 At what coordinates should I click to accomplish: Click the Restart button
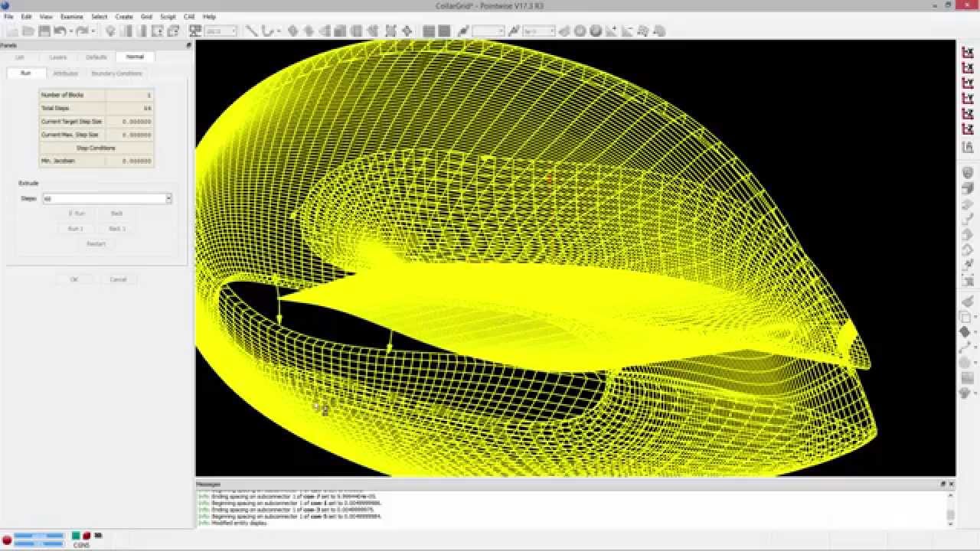(x=96, y=243)
